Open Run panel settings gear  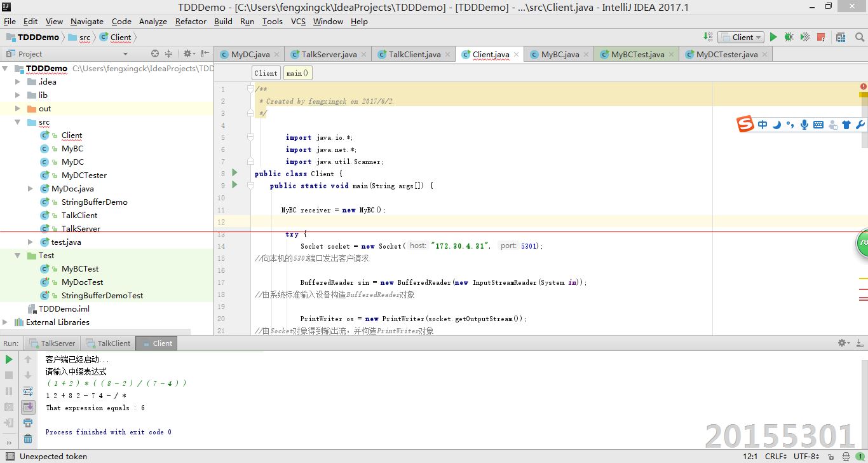pyautogui.click(x=844, y=343)
